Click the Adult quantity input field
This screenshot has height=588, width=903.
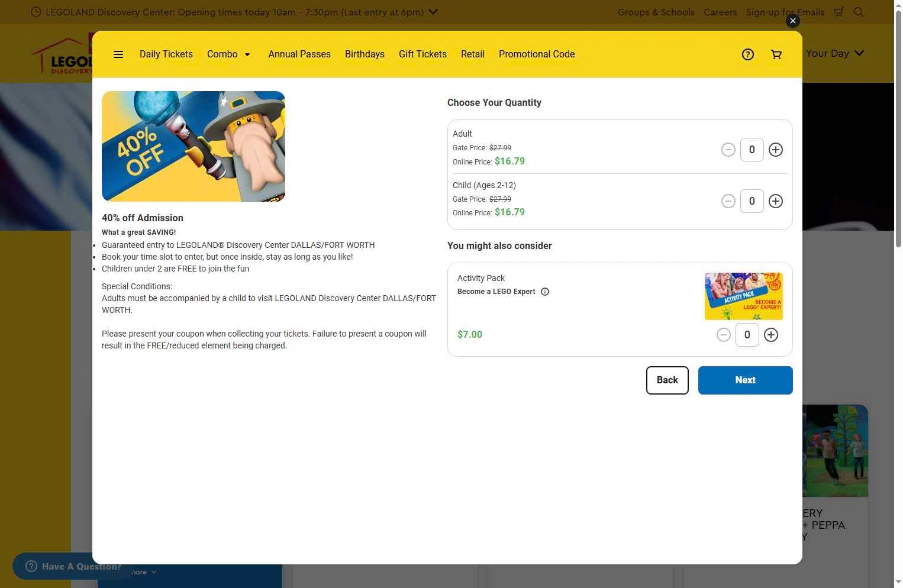click(x=752, y=150)
